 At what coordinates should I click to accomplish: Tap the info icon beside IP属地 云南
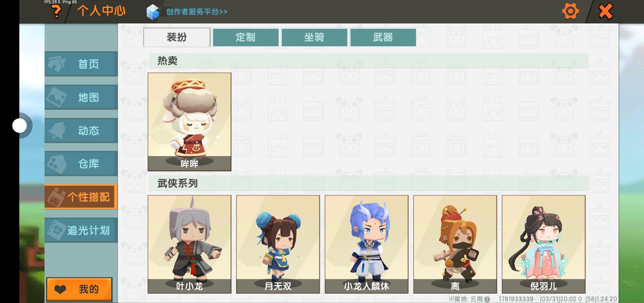click(x=487, y=299)
